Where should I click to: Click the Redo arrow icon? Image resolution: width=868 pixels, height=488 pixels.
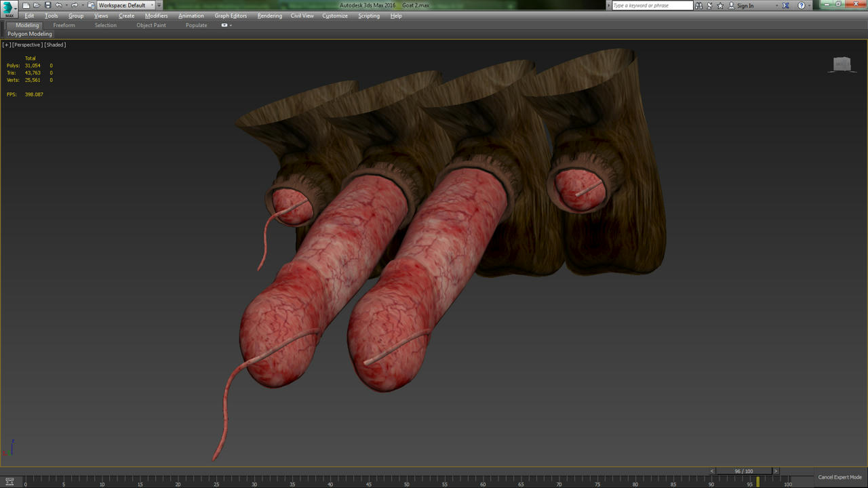pyautogui.click(x=75, y=5)
